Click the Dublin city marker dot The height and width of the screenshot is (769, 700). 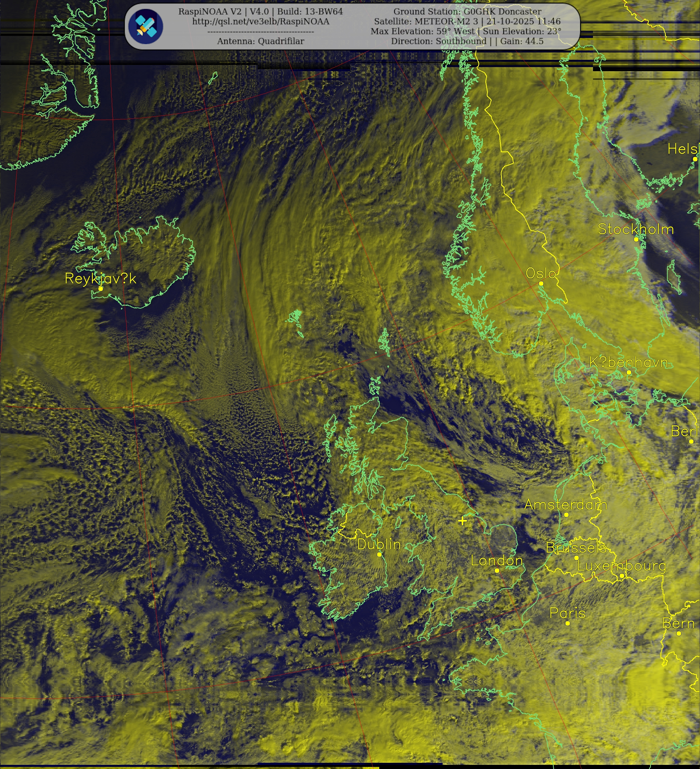click(x=379, y=554)
